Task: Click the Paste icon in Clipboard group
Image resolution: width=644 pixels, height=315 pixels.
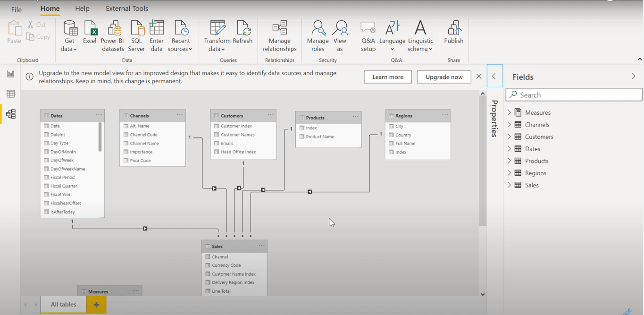Action: [15, 28]
